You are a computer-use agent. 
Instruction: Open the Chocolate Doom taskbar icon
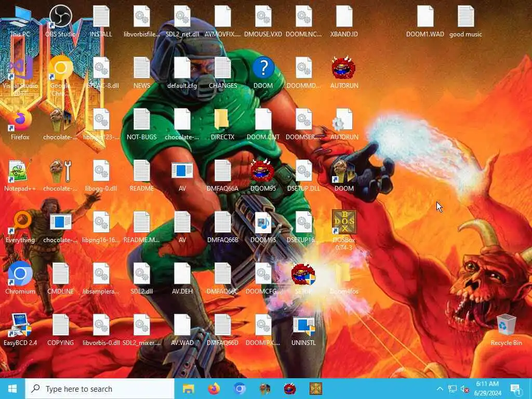pos(264,389)
